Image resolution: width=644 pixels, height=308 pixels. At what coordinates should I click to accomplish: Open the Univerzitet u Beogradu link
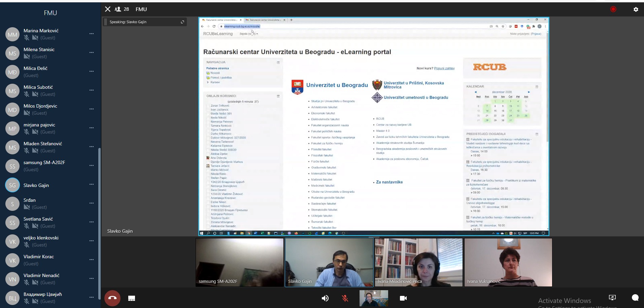[x=337, y=85]
